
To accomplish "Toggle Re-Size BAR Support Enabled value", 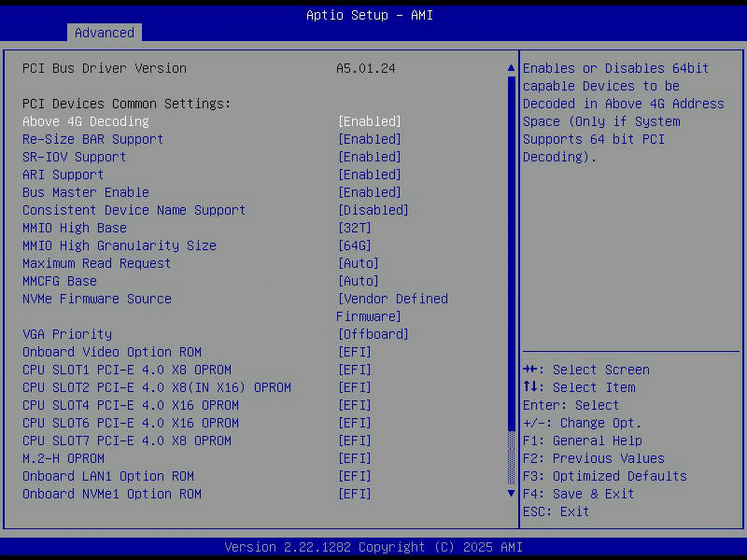I will (370, 139).
